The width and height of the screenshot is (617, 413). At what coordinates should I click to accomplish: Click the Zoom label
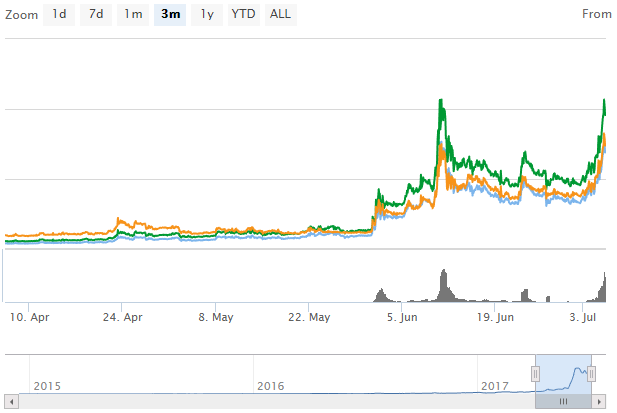[22, 15]
